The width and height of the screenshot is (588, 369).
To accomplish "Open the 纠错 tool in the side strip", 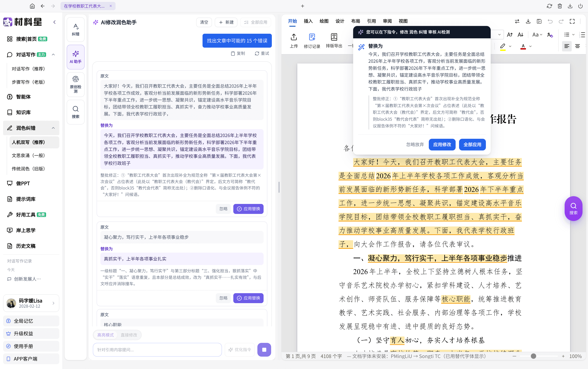I will pos(76,30).
